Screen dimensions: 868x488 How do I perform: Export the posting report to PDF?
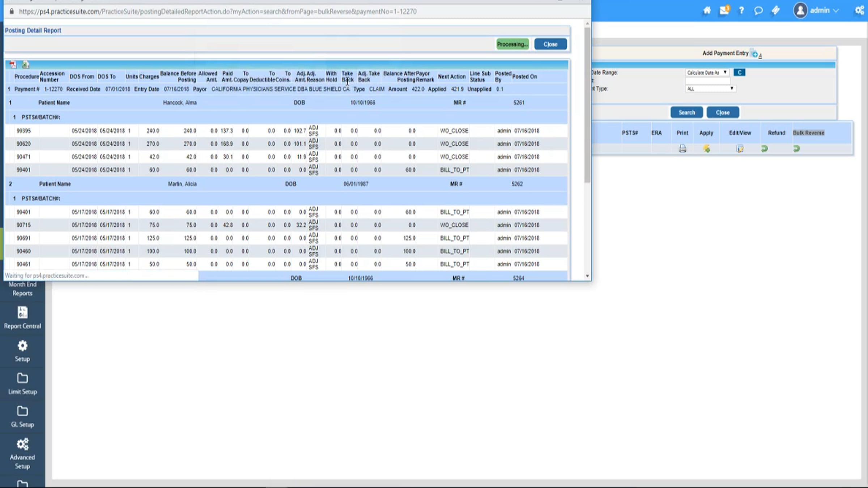tap(13, 65)
